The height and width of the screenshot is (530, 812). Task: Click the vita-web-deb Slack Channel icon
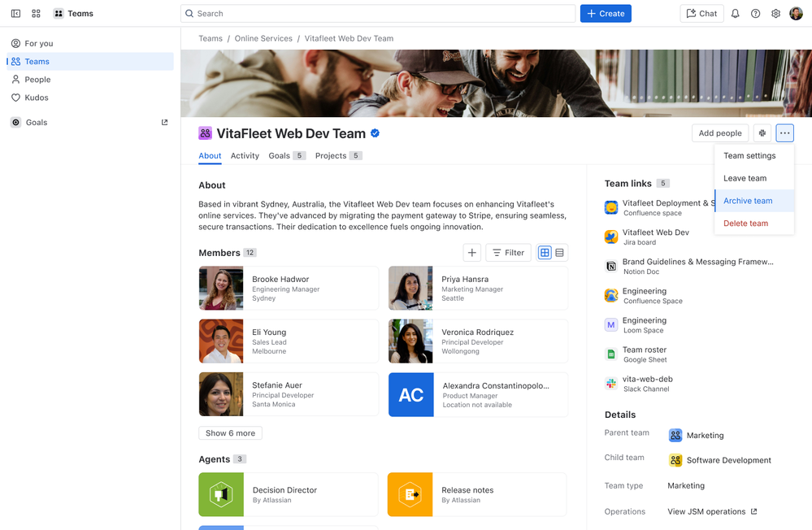click(611, 384)
